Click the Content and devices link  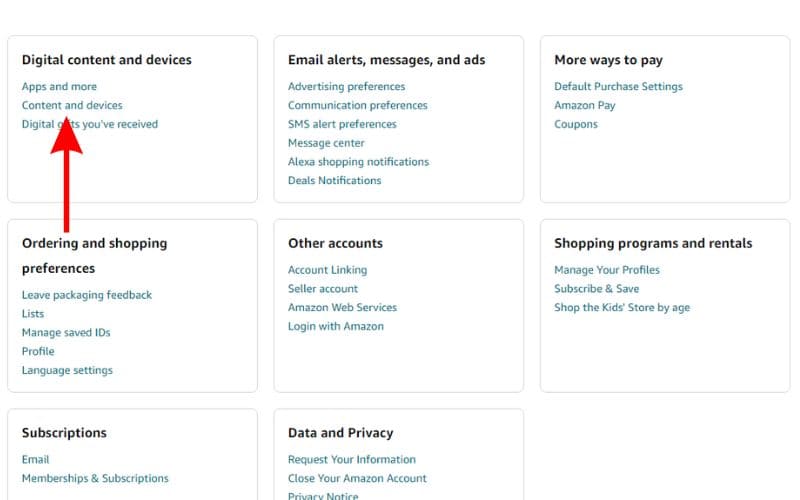point(72,105)
